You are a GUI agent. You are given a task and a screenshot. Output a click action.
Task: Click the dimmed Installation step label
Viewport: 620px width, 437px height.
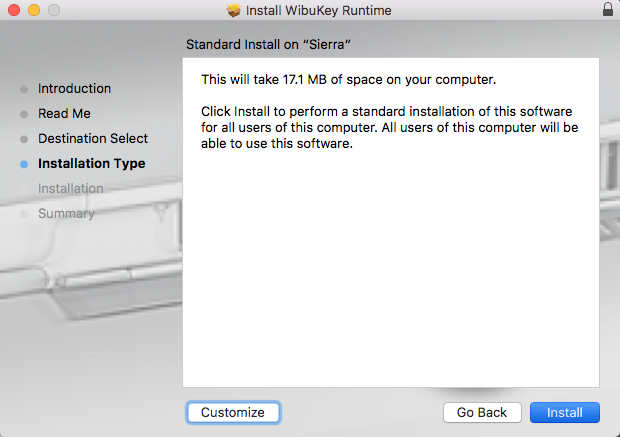[70, 189]
